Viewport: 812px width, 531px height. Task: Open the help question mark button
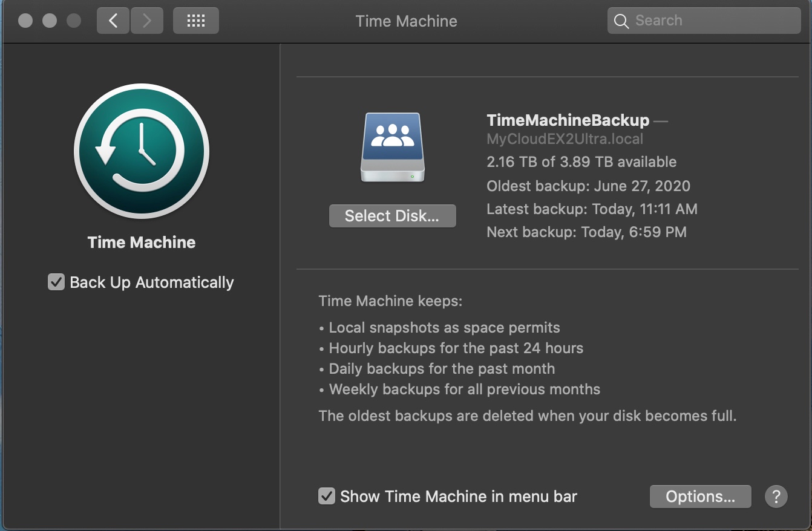pos(776,497)
